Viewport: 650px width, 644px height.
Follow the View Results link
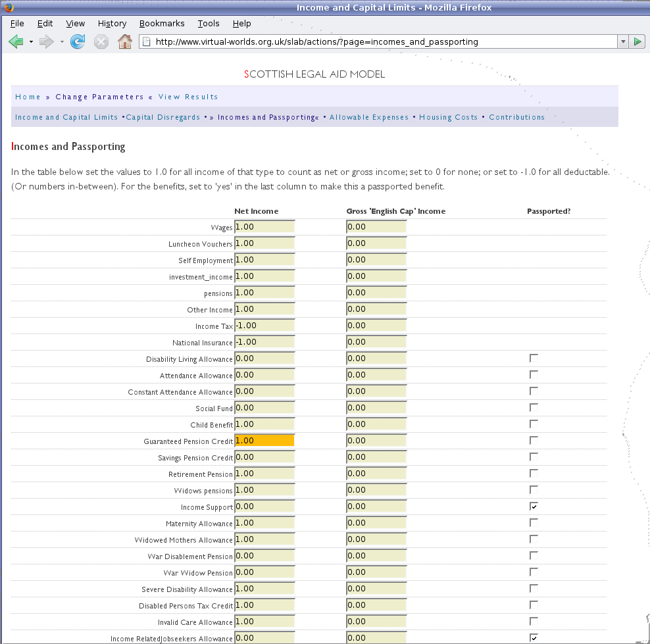(187, 97)
